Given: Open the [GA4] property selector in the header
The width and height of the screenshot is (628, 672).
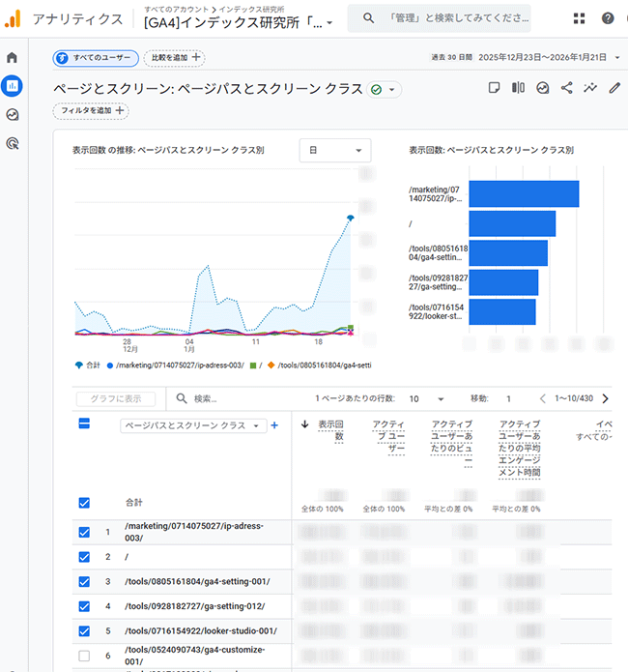Looking at the screenshot, I should (238, 22).
